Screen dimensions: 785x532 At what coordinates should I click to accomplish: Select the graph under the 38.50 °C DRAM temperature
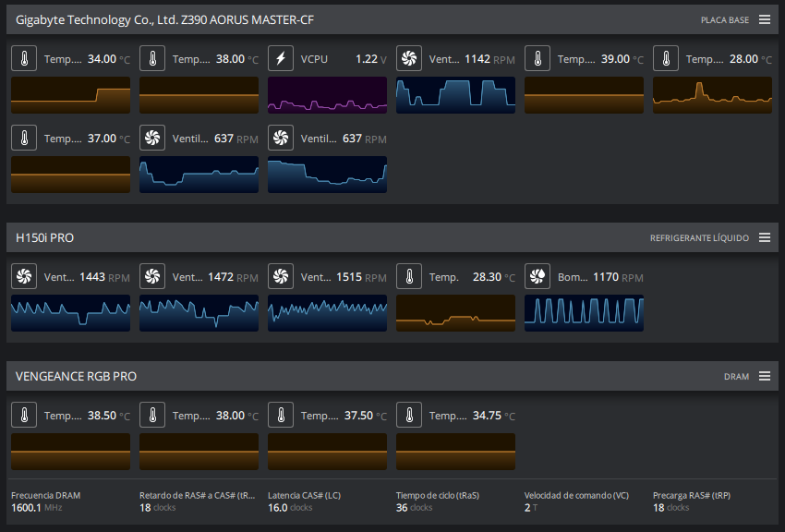pyautogui.click(x=70, y=452)
